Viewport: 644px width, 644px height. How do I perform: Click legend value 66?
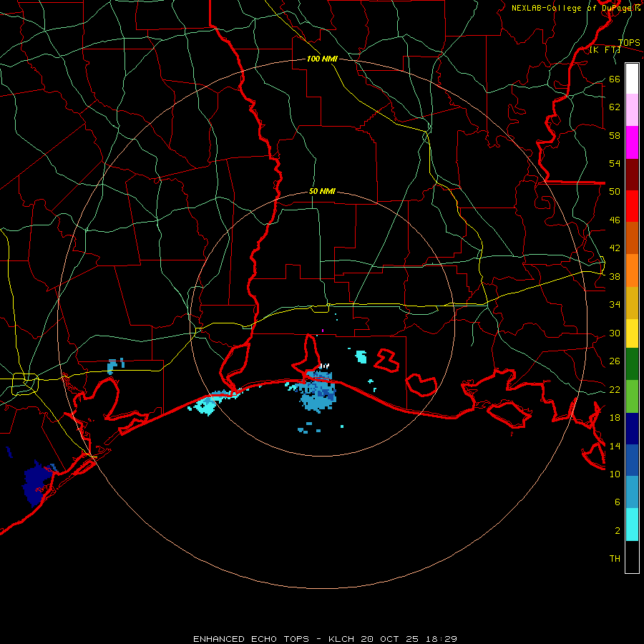click(615, 79)
